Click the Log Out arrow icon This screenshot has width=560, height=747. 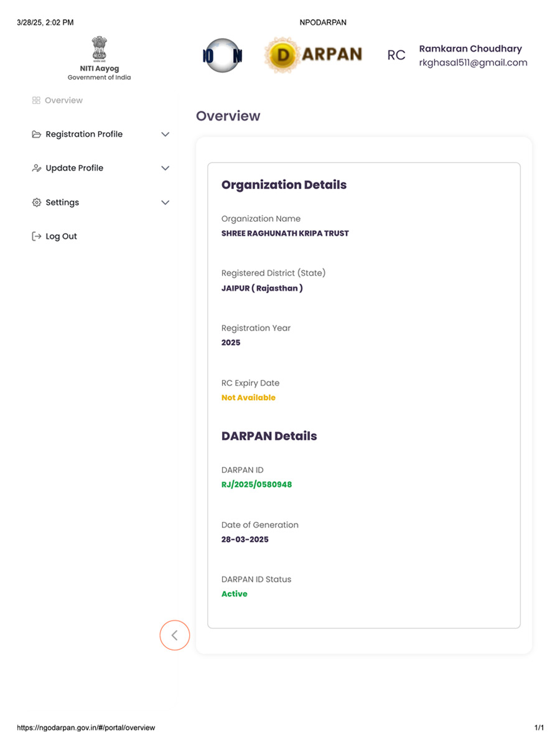(x=37, y=237)
